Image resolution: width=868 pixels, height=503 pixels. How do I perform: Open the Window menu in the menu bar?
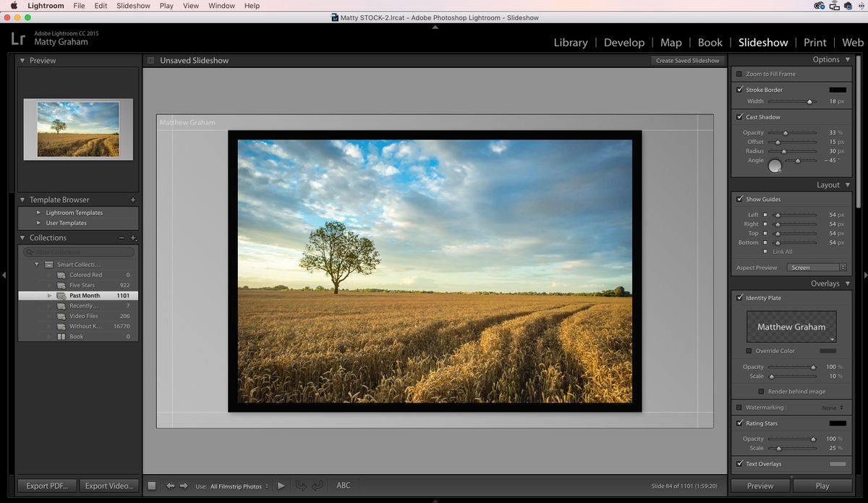coord(221,6)
